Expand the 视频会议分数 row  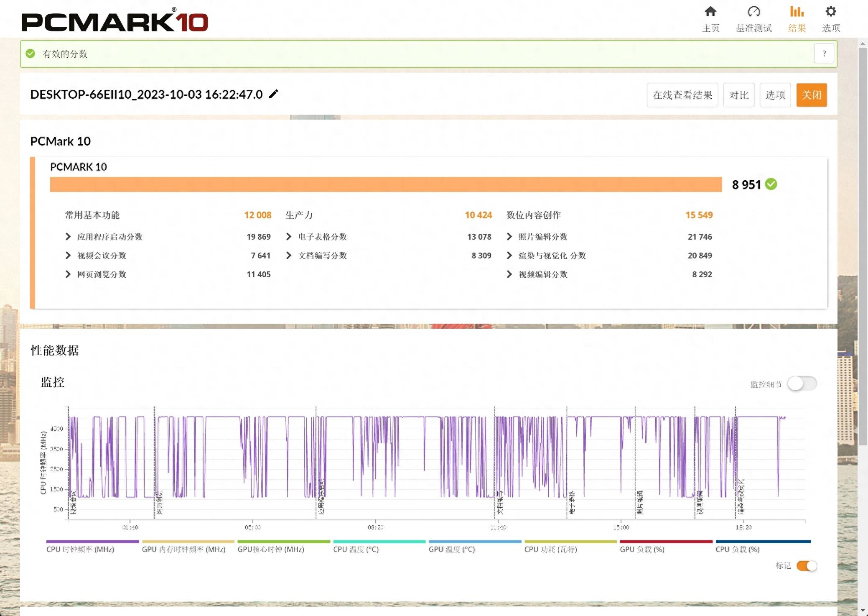pos(68,256)
